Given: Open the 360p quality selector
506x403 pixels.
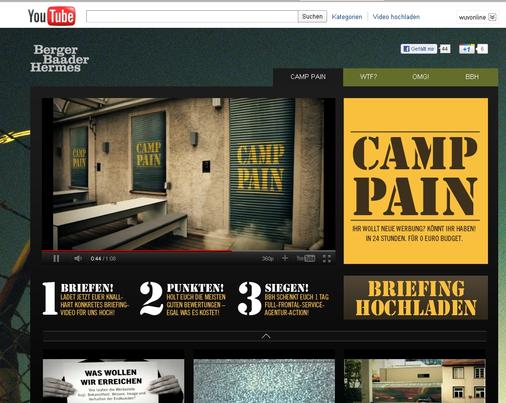Looking at the screenshot, I should [x=268, y=259].
